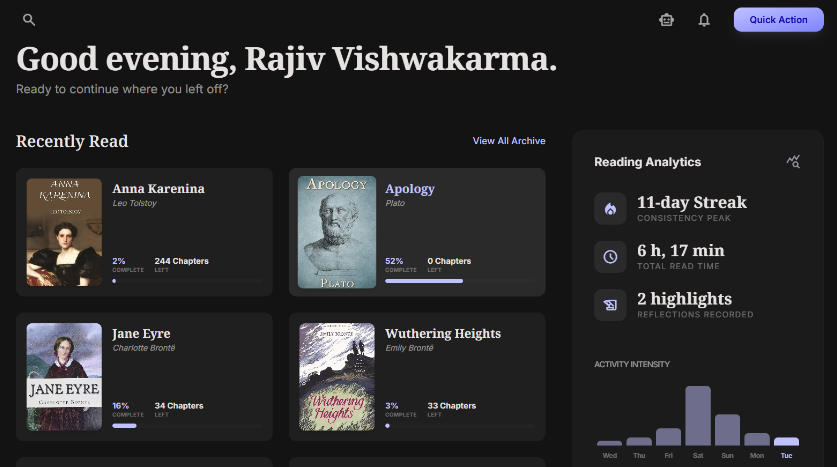
Task: Click '34 Chapters' on Jane Eyre
Action: pyautogui.click(x=179, y=406)
